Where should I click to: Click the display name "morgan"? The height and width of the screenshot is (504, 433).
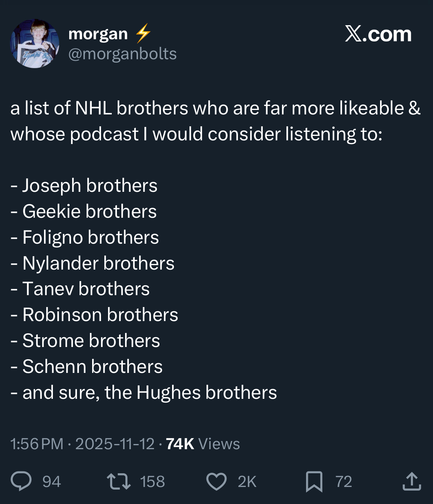(98, 34)
